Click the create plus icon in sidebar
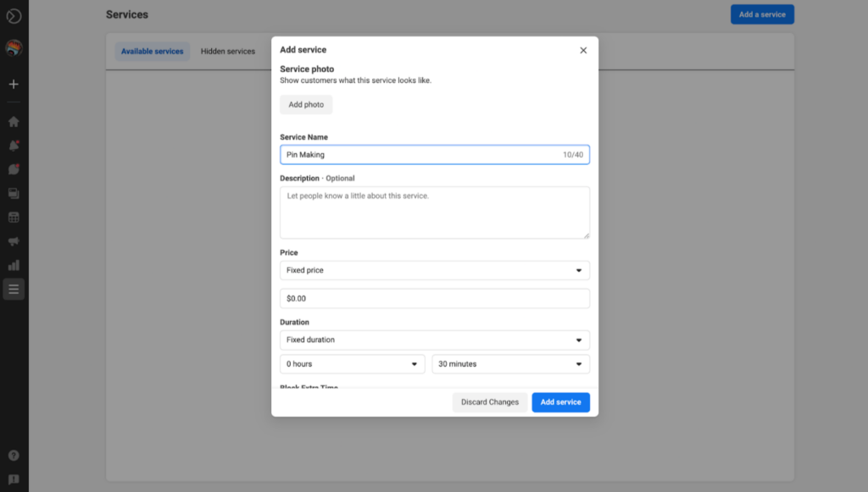Screen dimensions: 868x492 14,84
